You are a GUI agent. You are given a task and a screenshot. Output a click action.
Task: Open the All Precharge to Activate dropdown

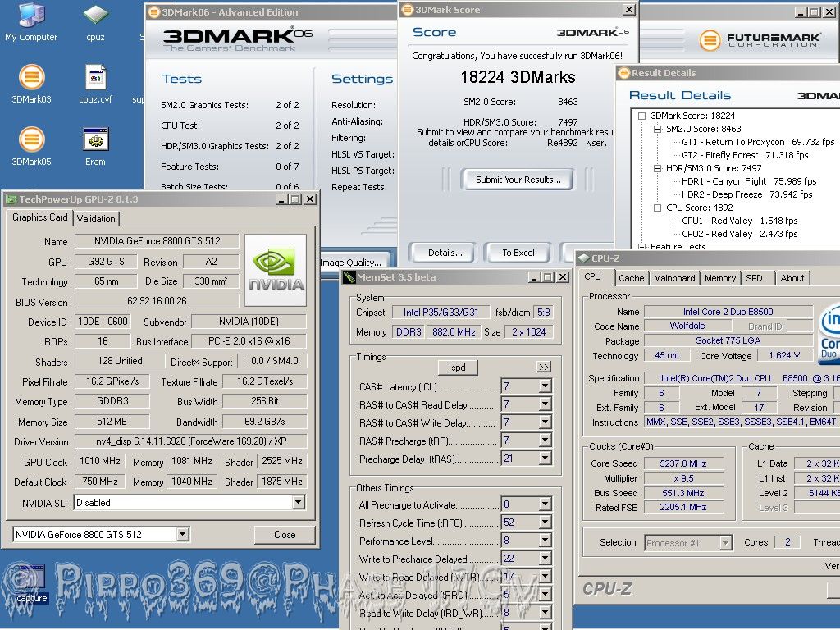545,504
